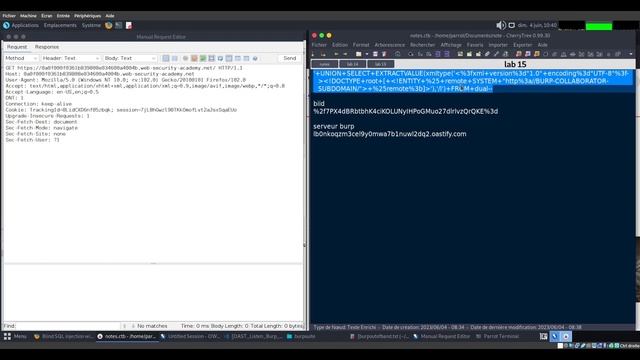This screenshot has width=640, height=360.
Task: Click the volume speaker icon in top panel
Action: point(501,25)
